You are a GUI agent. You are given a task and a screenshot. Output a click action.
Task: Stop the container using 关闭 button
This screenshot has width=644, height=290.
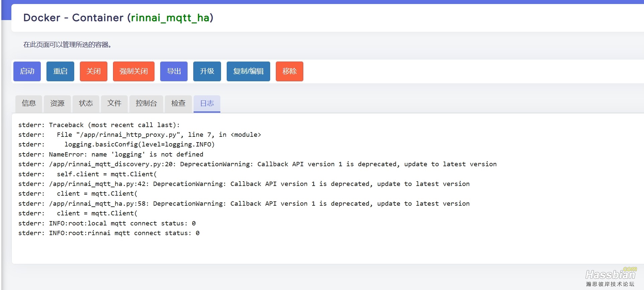point(94,71)
